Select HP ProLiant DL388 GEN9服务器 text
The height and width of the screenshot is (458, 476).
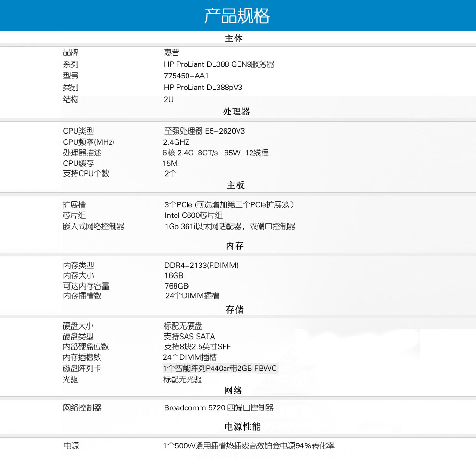pyautogui.click(x=219, y=64)
